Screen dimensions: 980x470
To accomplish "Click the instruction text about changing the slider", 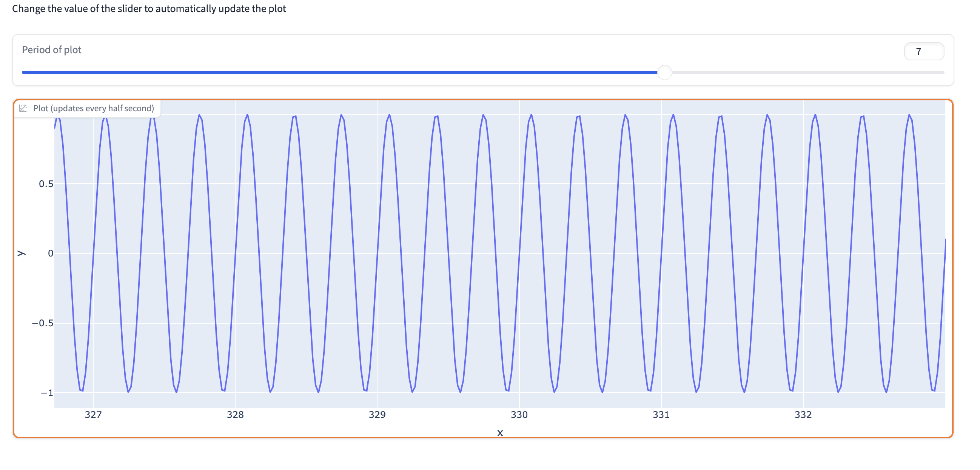I will pyautogui.click(x=149, y=9).
